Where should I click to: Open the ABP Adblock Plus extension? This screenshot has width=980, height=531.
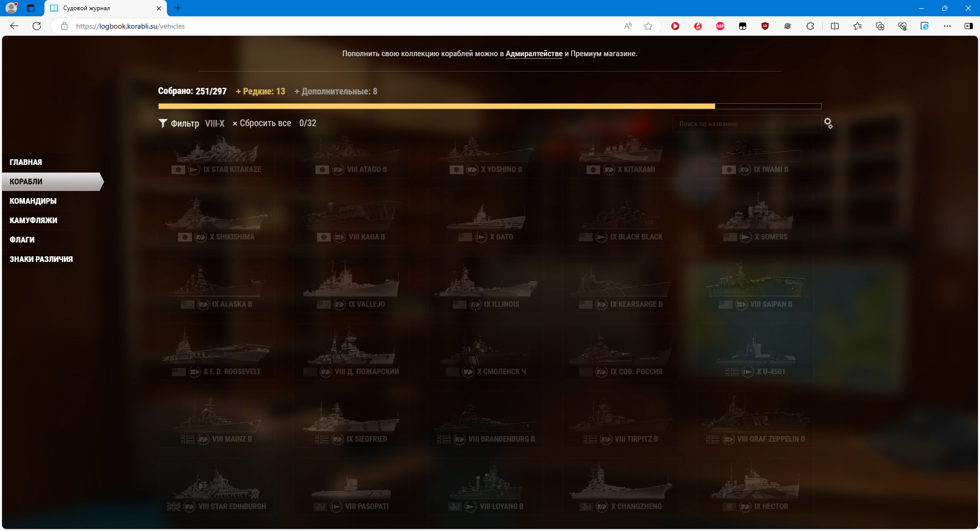coord(720,26)
